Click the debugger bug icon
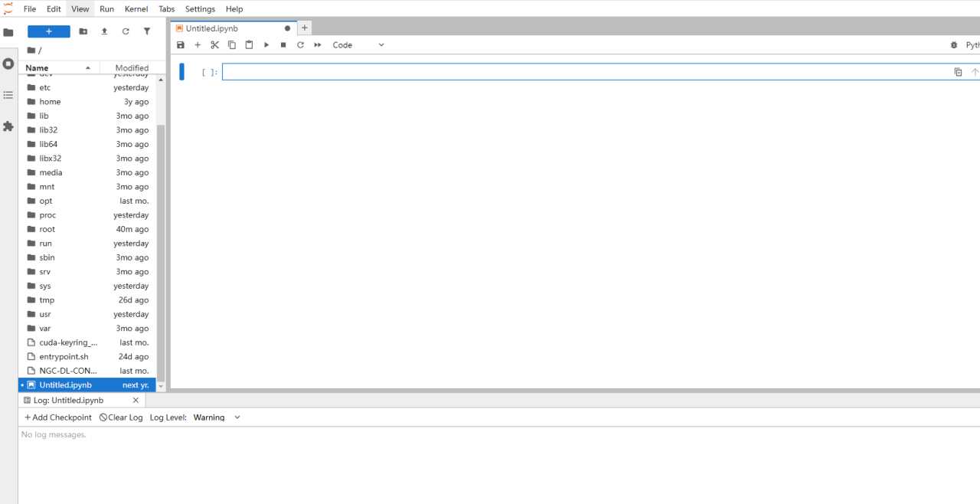This screenshot has width=980, height=504. click(954, 45)
